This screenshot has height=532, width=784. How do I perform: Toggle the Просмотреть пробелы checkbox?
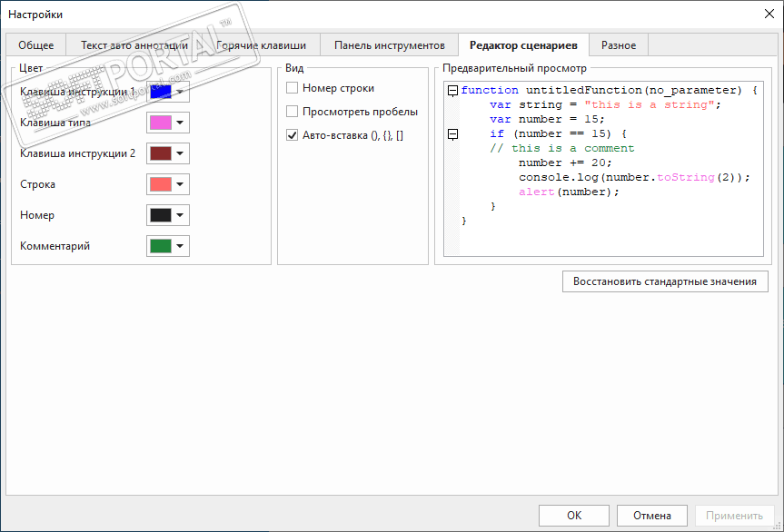pos(292,112)
